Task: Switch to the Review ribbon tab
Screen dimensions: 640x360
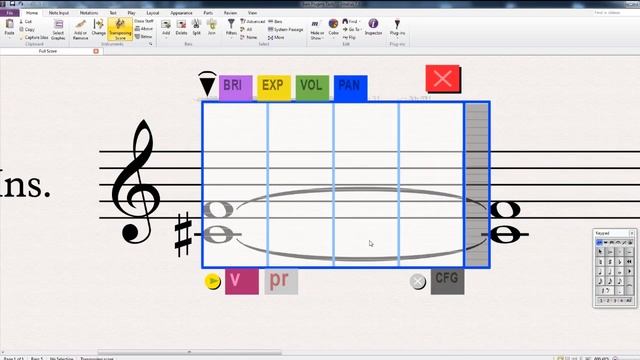Action: click(230, 13)
